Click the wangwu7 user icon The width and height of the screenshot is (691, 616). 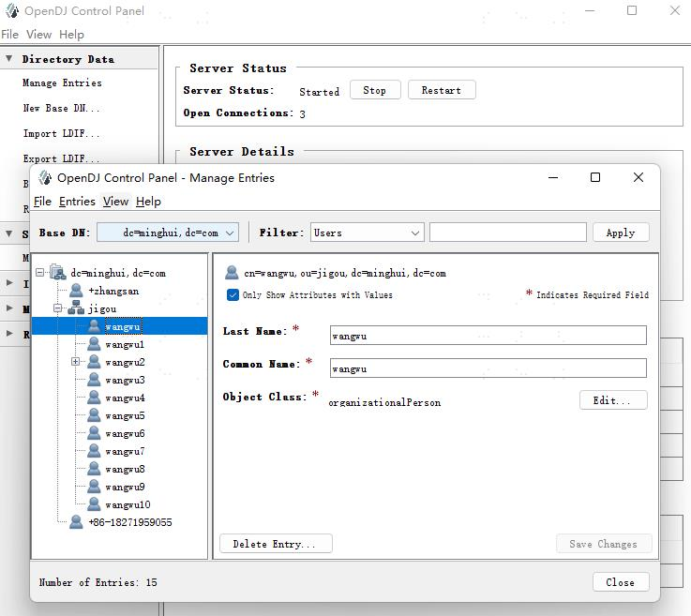click(x=94, y=451)
